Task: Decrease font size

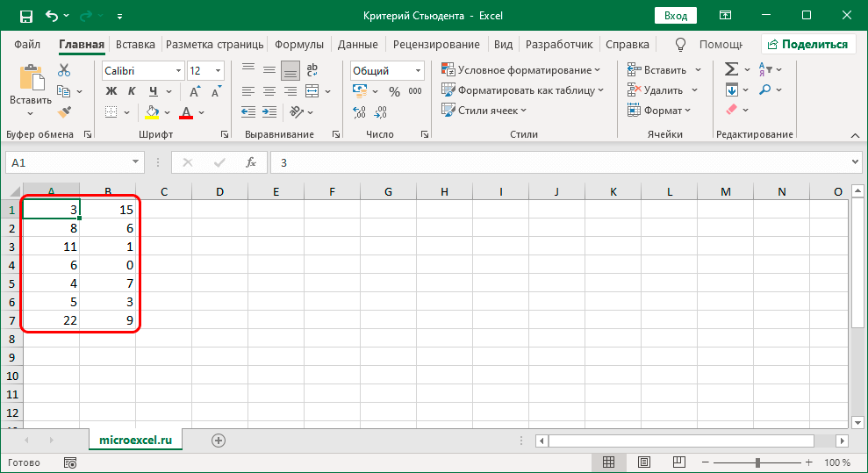Action: (x=216, y=91)
